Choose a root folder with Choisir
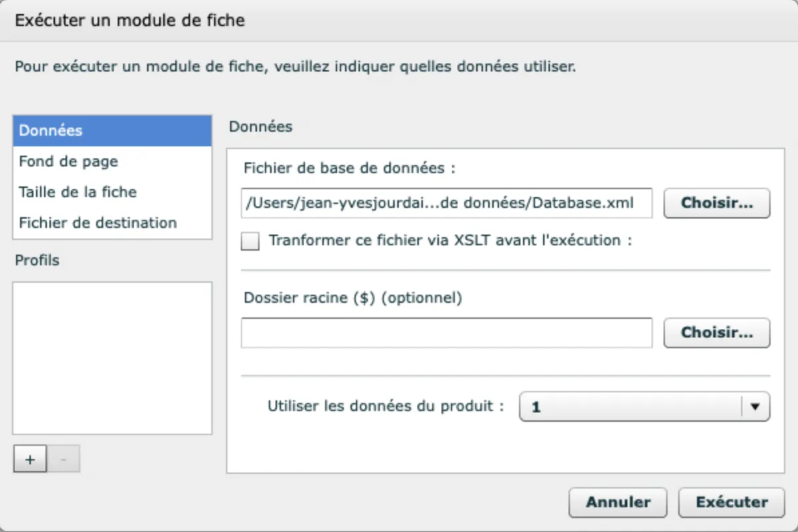The height and width of the screenshot is (532, 798). [716, 332]
